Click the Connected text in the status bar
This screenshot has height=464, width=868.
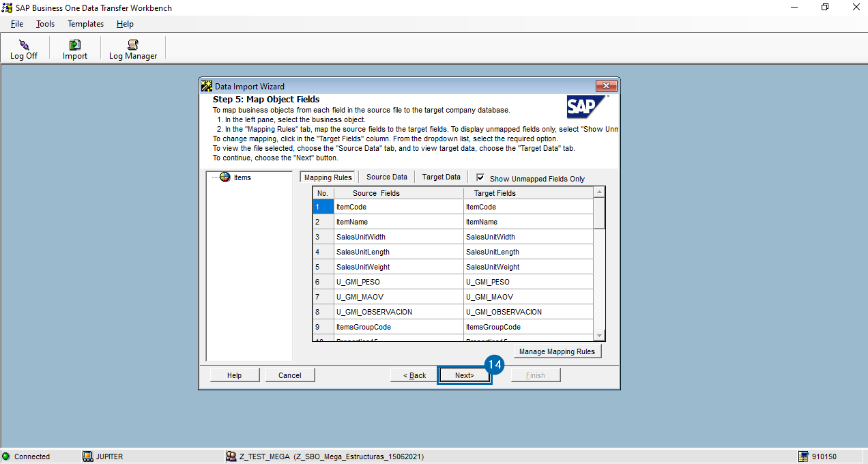32,456
